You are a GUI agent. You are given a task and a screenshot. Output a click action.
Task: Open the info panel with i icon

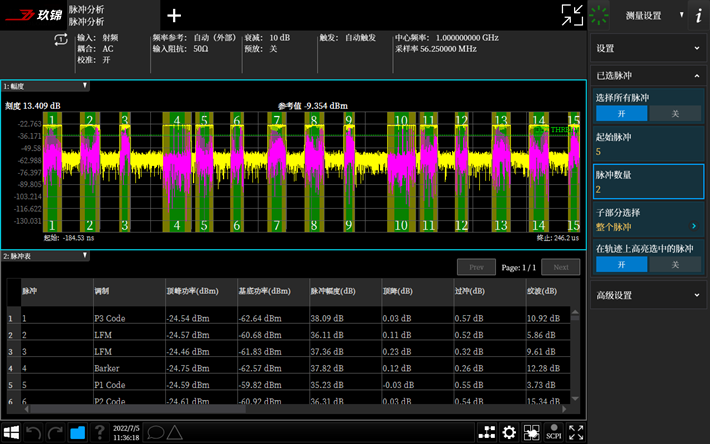[x=699, y=16]
